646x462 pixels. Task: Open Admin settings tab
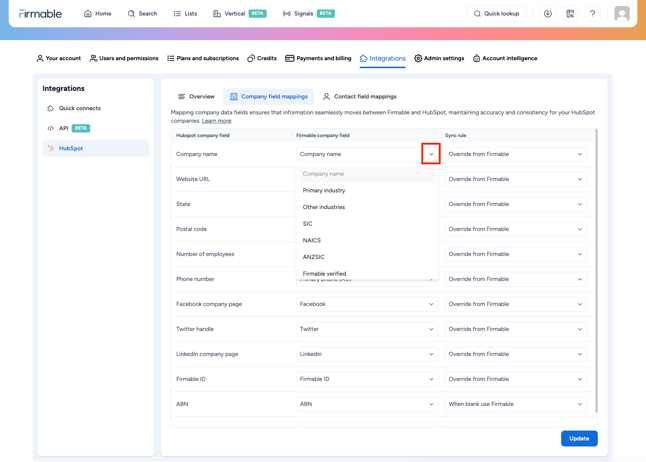tap(439, 59)
